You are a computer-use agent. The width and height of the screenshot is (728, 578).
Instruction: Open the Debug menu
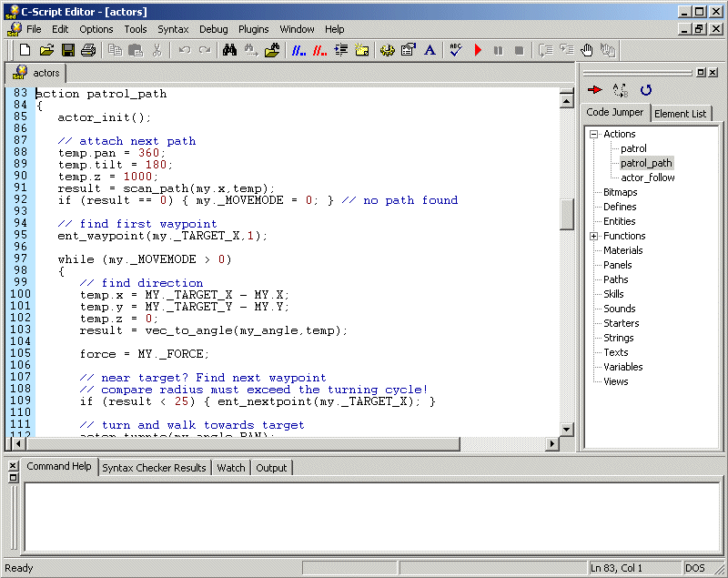tap(214, 29)
